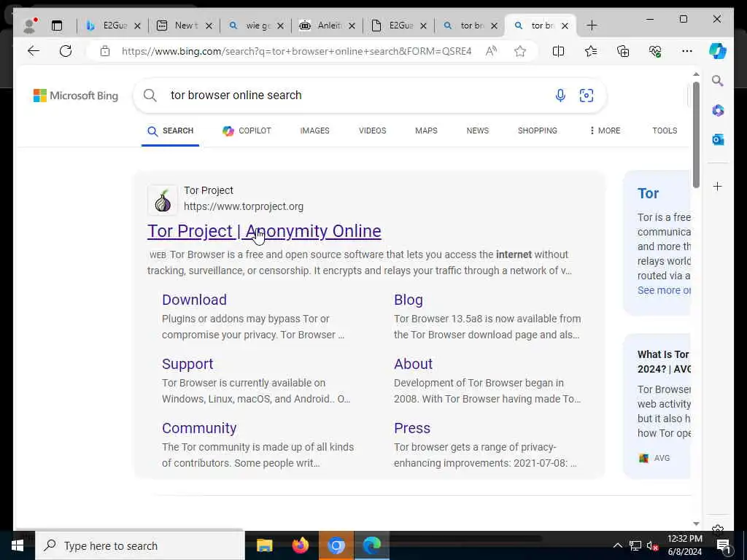747x560 pixels.
Task: Expand the More search categories menu
Action: (x=605, y=131)
